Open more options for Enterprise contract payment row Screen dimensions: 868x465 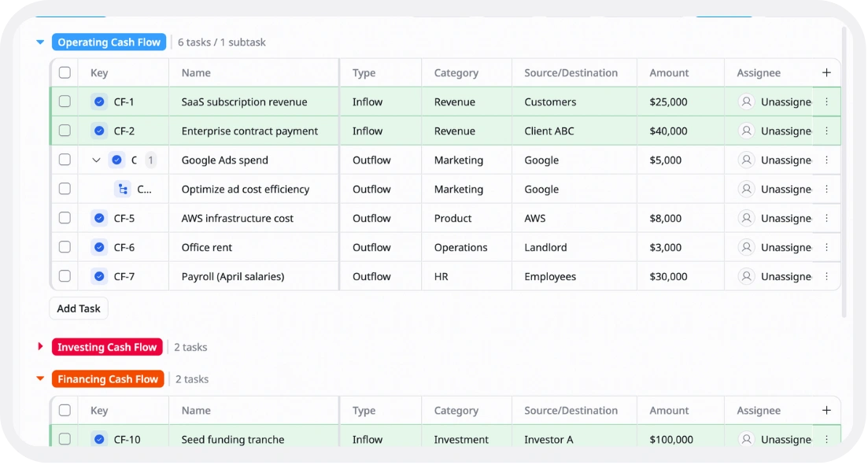[826, 131]
